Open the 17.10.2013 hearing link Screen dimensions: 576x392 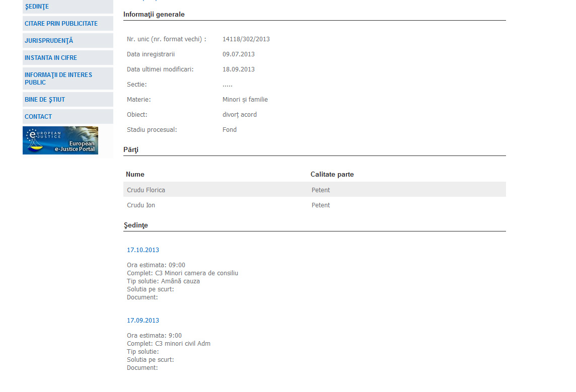(x=143, y=250)
